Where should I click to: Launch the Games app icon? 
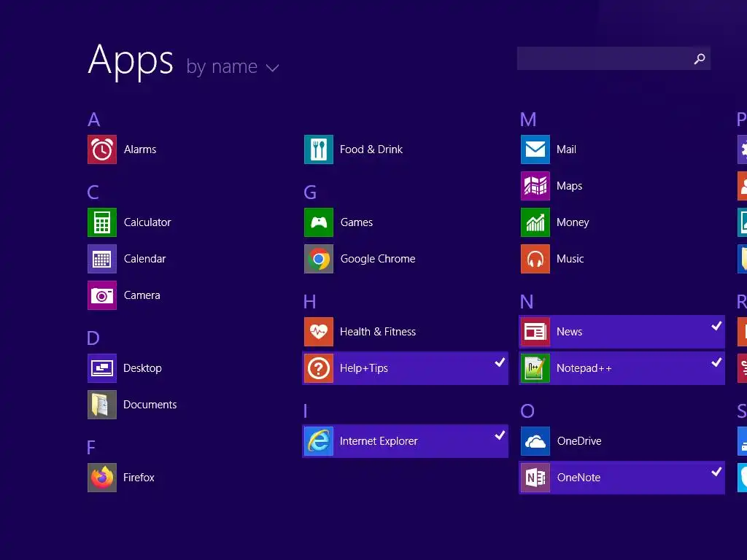pyautogui.click(x=319, y=222)
